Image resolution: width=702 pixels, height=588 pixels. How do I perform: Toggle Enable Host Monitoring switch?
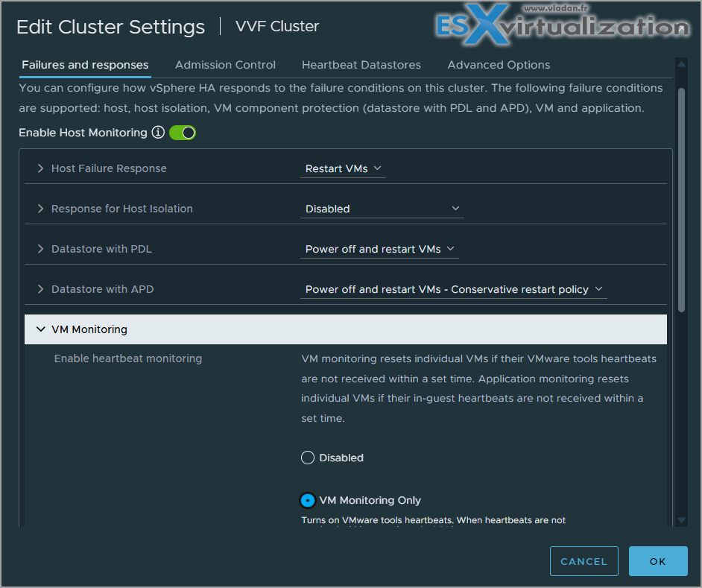[183, 133]
